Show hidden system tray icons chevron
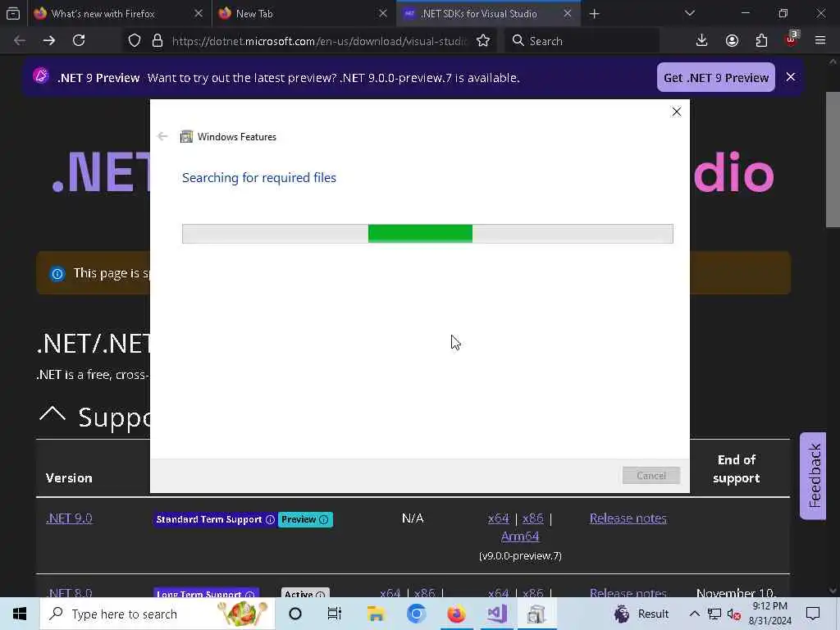 [x=694, y=614]
